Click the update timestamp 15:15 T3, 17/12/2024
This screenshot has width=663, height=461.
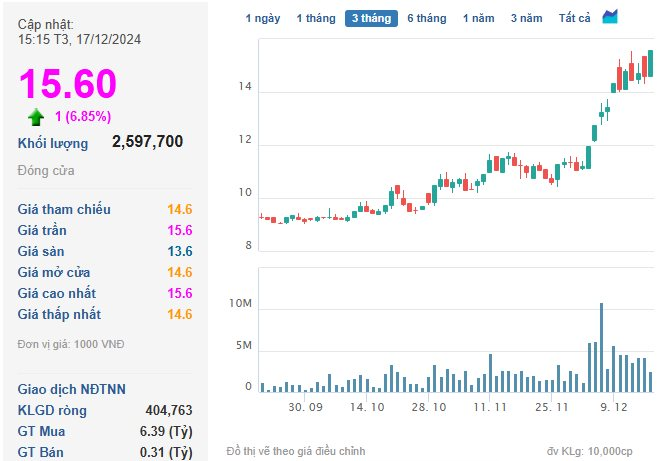click(x=79, y=39)
